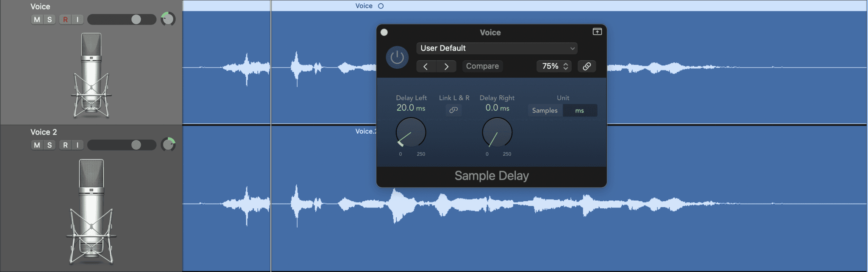Disable record on the Voice track
Viewport: 868px width, 272px height.
pyautogui.click(x=65, y=20)
